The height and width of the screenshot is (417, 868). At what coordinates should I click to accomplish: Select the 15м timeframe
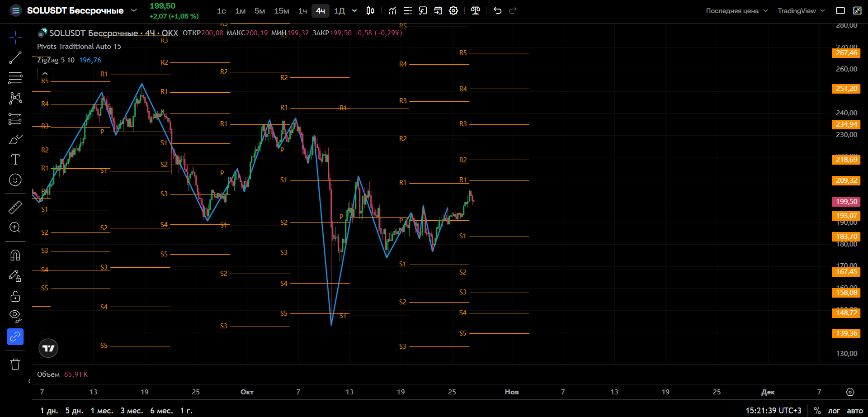tap(282, 11)
